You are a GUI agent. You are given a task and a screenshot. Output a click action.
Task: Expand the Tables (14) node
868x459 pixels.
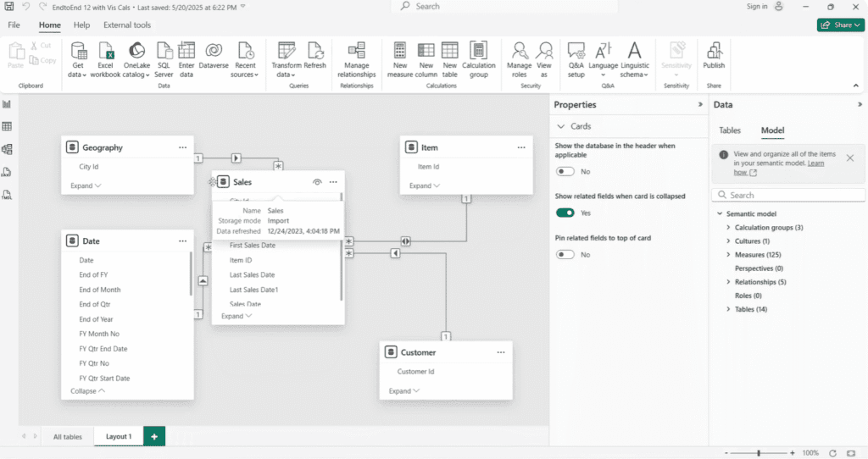click(x=728, y=309)
